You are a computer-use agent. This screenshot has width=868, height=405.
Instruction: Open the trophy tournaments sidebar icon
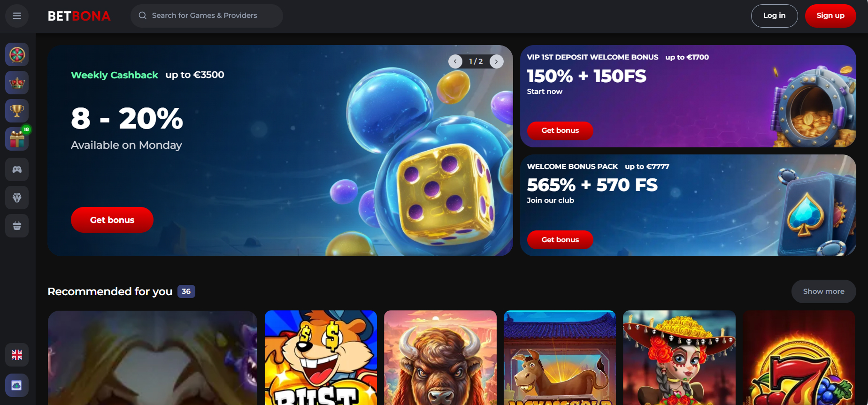coord(17,111)
